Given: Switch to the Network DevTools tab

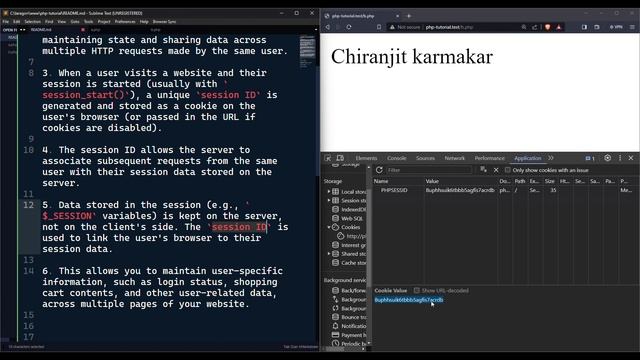Looking at the screenshot, I should pyautogui.click(x=455, y=158).
